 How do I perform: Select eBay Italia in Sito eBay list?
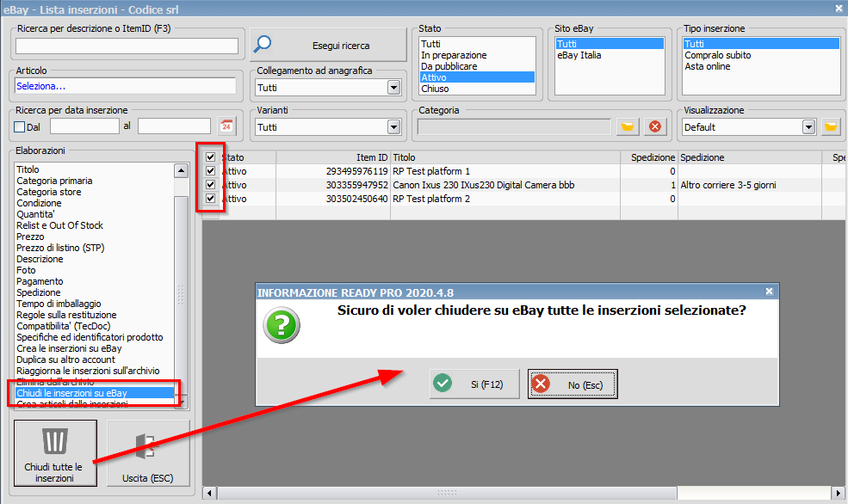610,55
